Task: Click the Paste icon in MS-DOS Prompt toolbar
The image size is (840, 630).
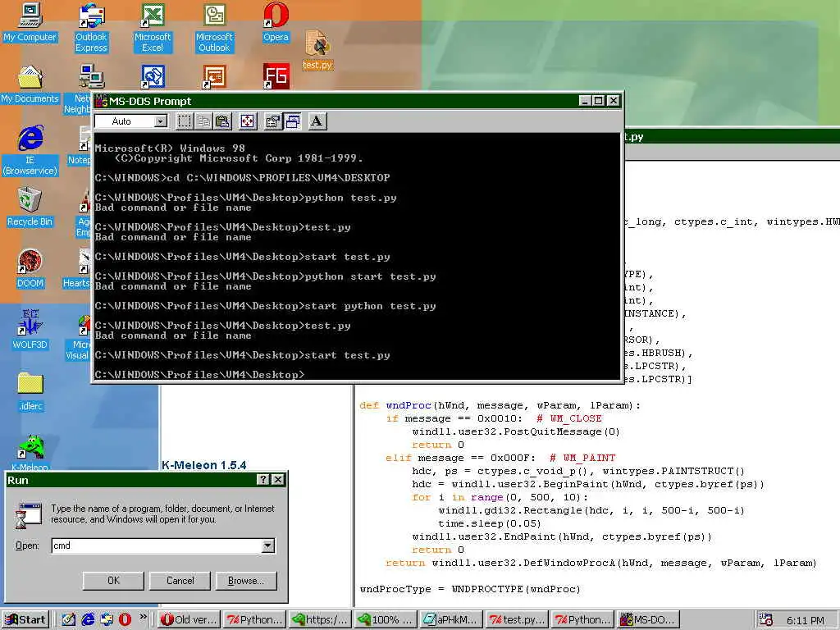Action: (223, 121)
